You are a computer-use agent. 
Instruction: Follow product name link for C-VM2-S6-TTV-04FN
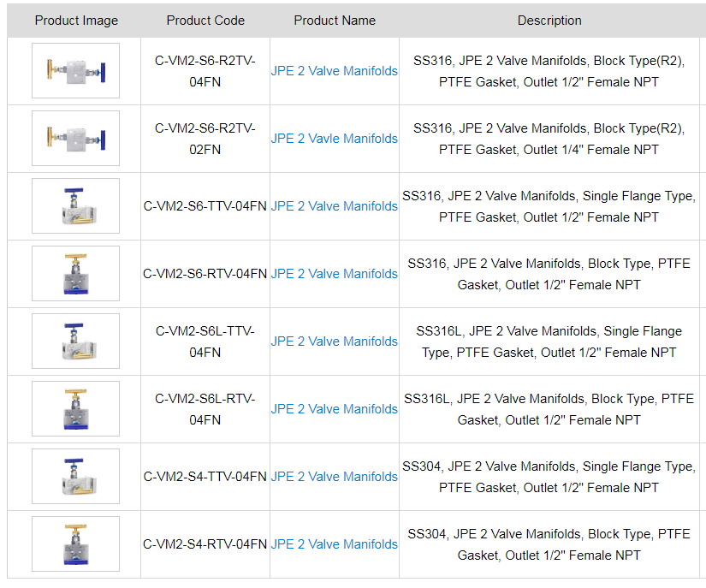point(334,206)
